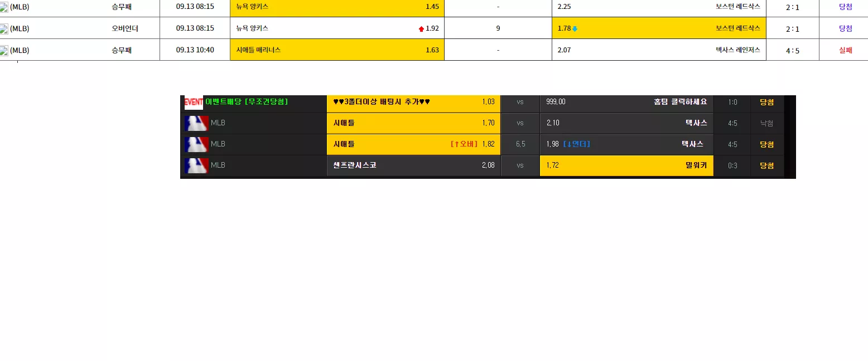This screenshot has height=361, width=868.
Task: Click the 당첨 result in the 1.45 양키스 row
Action: [x=846, y=7]
